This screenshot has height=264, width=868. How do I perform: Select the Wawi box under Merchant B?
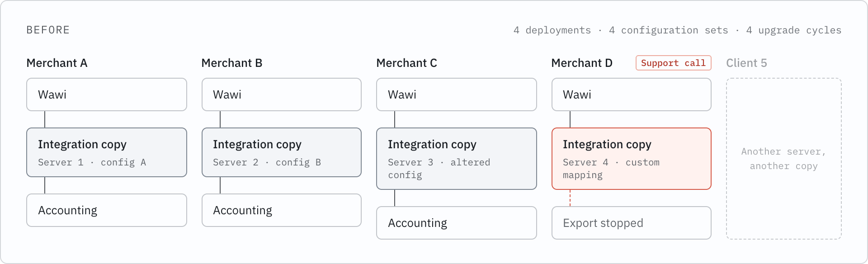point(282,94)
